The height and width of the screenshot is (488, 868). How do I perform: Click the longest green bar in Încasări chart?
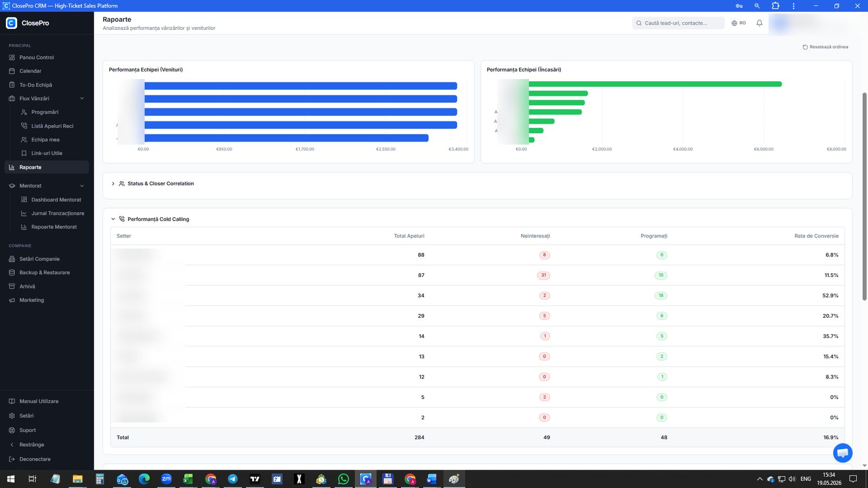(655, 84)
